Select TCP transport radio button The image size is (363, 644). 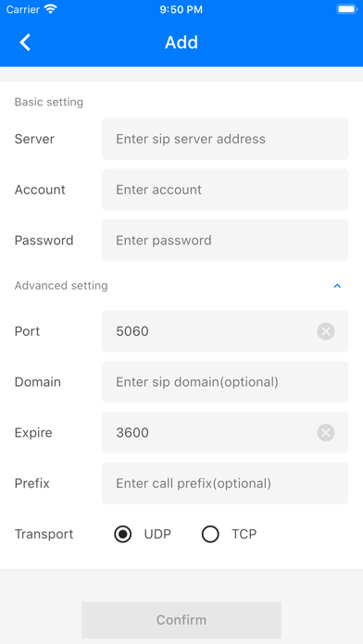(210, 534)
